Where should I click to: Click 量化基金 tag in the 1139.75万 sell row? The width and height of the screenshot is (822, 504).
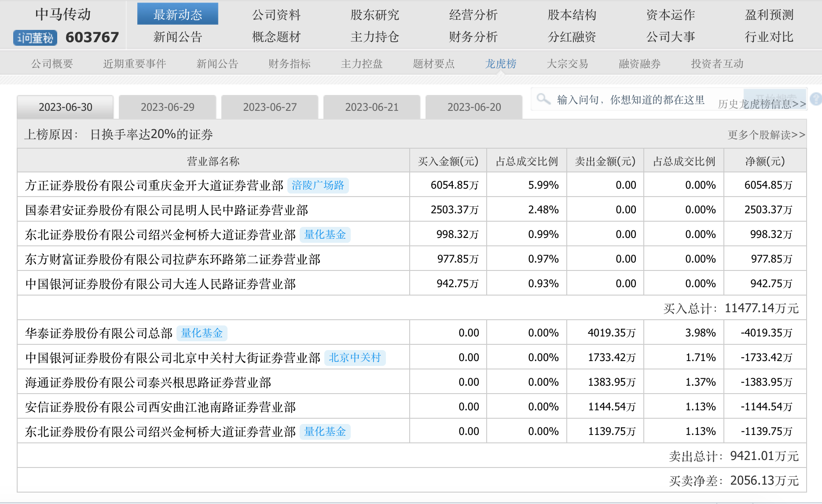(x=325, y=431)
